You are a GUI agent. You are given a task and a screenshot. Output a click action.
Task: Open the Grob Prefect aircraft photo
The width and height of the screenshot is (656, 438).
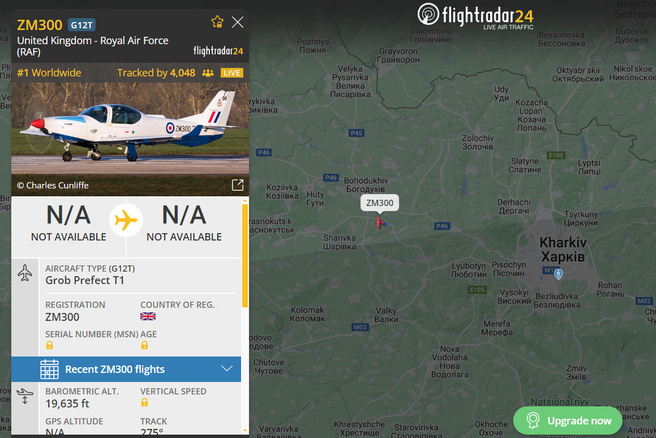point(130,138)
